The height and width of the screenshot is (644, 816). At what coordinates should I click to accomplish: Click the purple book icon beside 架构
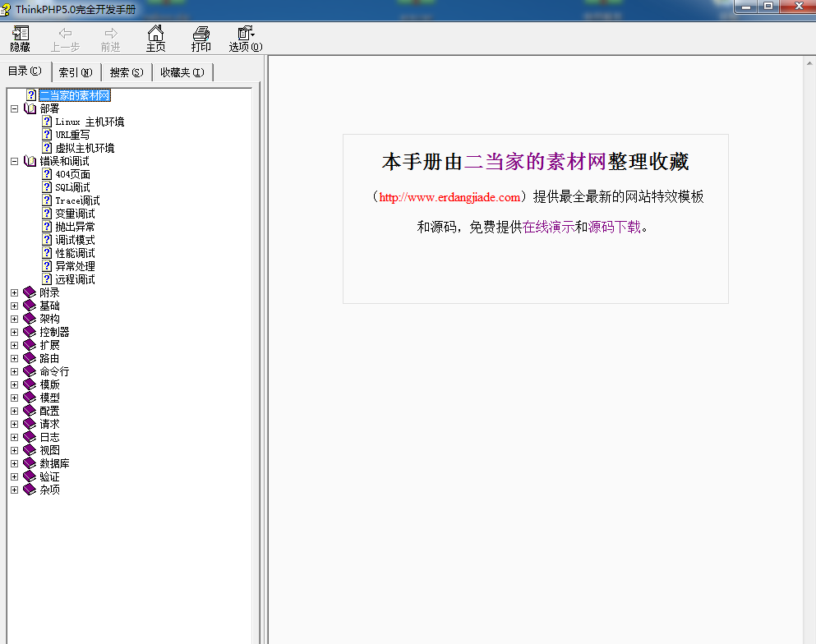(30, 319)
